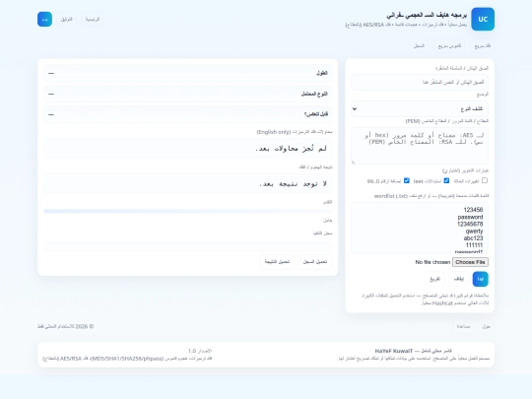Click 'No file chosen' label
Screen dimensions: 532x399
(x=432, y=262)
